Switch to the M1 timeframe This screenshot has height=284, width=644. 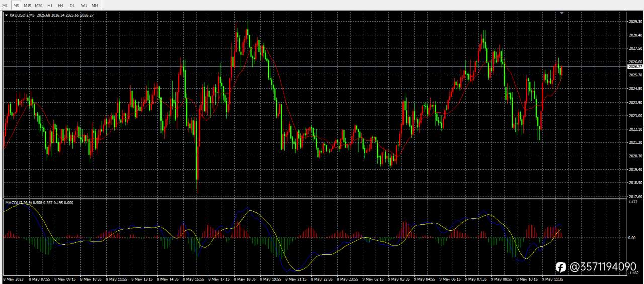pyautogui.click(x=5, y=5)
